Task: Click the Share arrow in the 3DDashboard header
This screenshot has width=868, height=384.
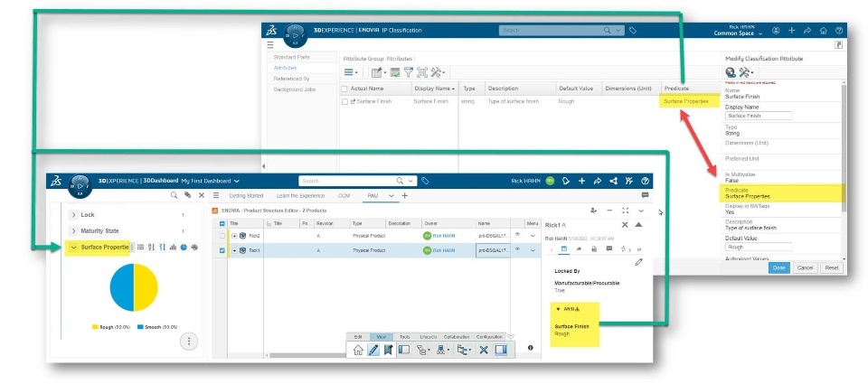Action: tap(598, 181)
